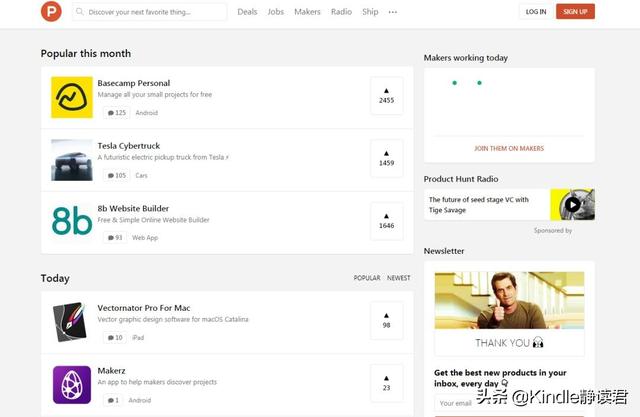Image resolution: width=640 pixels, height=417 pixels.
Task: Open the 8b Website Builder logo
Action: pyautogui.click(x=72, y=220)
